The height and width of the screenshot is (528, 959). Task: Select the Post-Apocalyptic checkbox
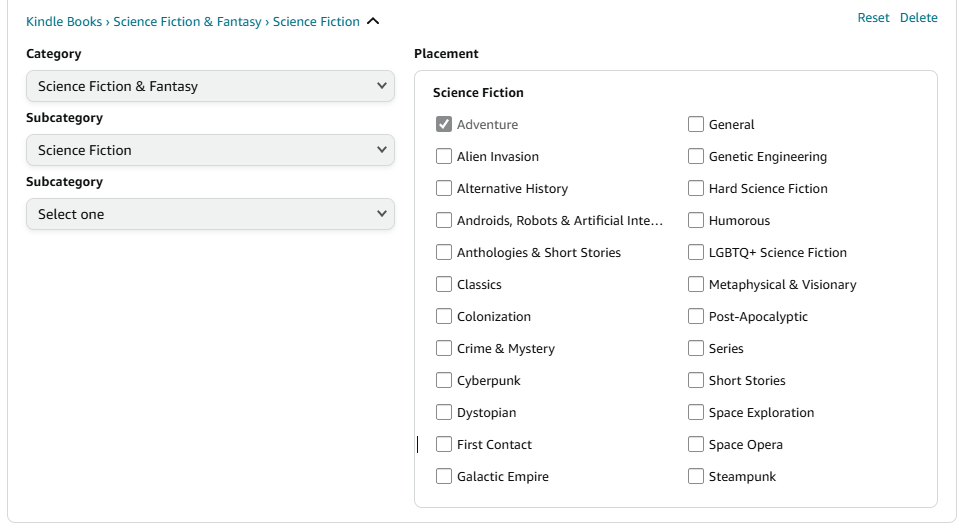coord(696,317)
